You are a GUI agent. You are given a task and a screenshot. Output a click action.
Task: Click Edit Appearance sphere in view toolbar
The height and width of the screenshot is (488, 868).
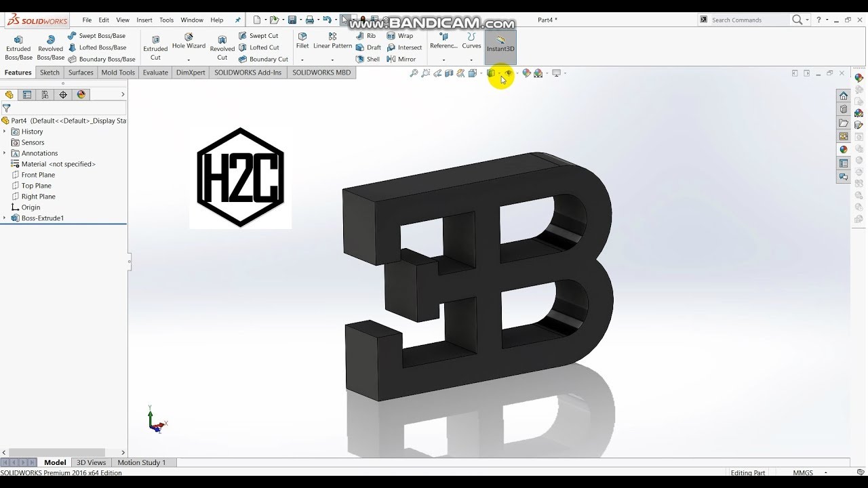coord(526,73)
